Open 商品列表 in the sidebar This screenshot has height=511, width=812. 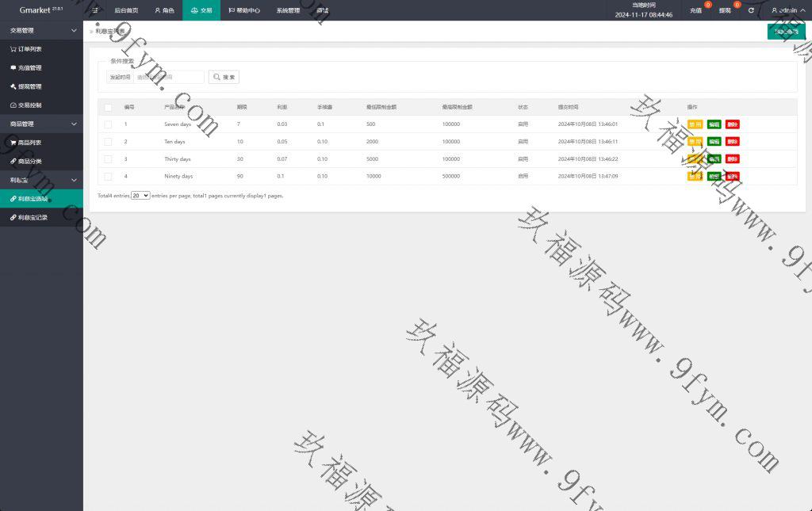tap(30, 143)
